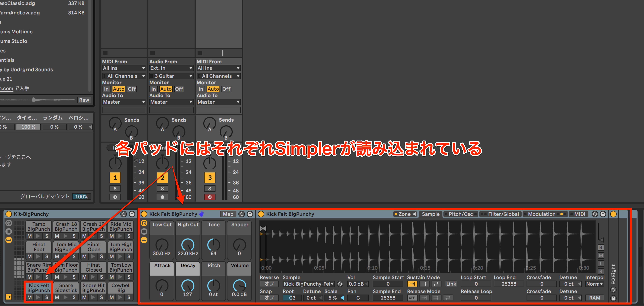Preview the Cowbell Big pad play button
Screen dimensions: 644x306
pyautogui.click(x=120, y=297)
